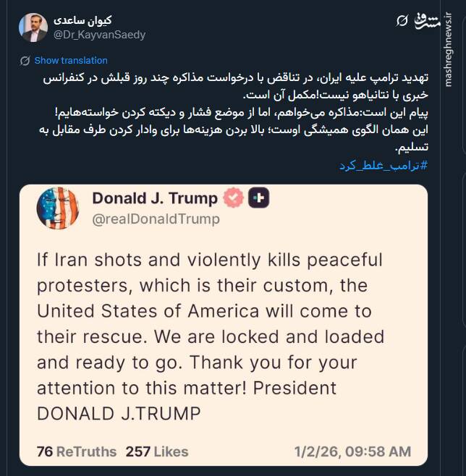466x476 pixels.
Task: View the 76 ReTruths count
Action: pyautogui.click(x=76, y=451)
